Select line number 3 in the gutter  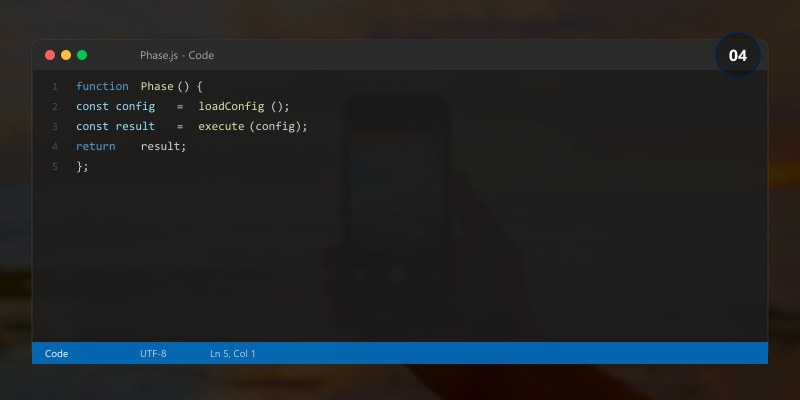tap(55, 127)
